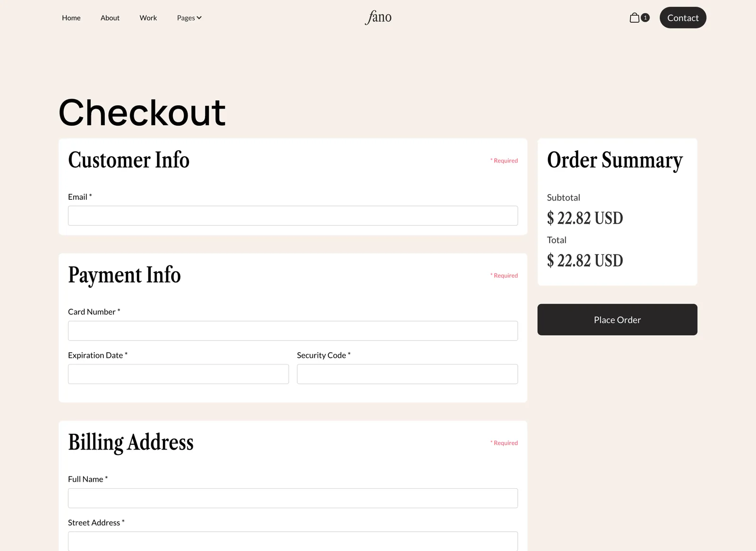Focus the Security Code field
The height and width of the screenshot is (551, 756).
(x=407, y=374)
